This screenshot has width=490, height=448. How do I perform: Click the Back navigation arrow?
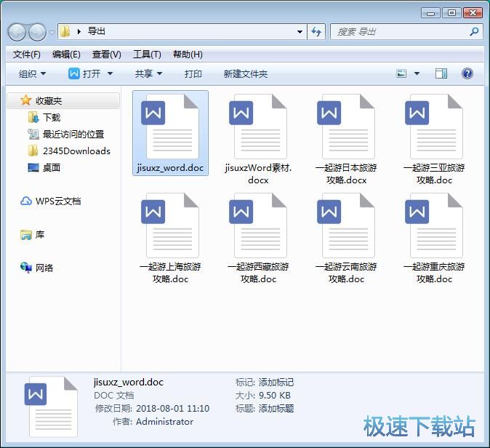[17, 32]
